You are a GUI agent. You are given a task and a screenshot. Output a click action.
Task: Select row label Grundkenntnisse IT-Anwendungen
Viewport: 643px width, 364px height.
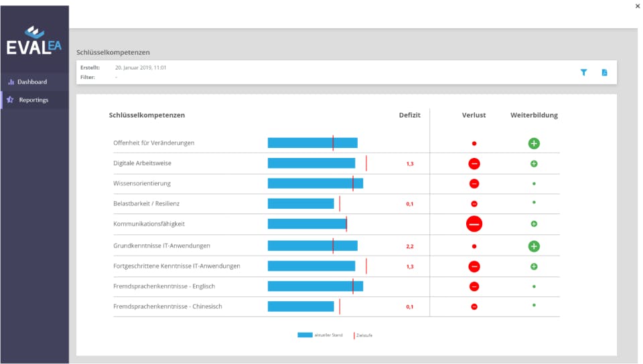[161, 246]
